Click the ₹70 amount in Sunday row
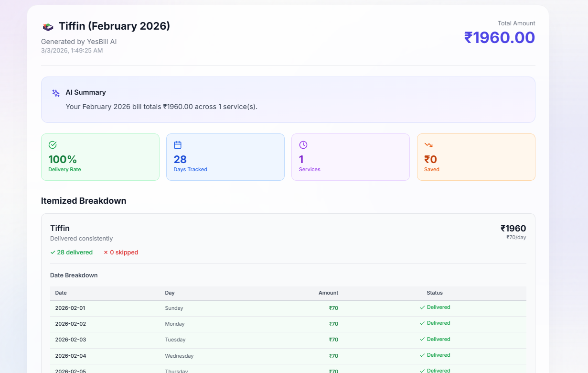Screen dimensions: 588x373 pos(333,308)
